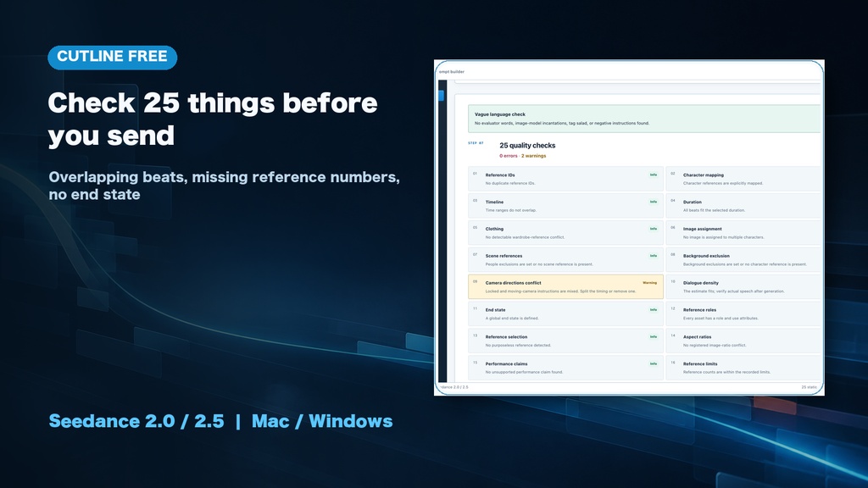Click the Info badge on End state
Image resolution: width=868 pixels, height=488 pixels.
(654, 310)
